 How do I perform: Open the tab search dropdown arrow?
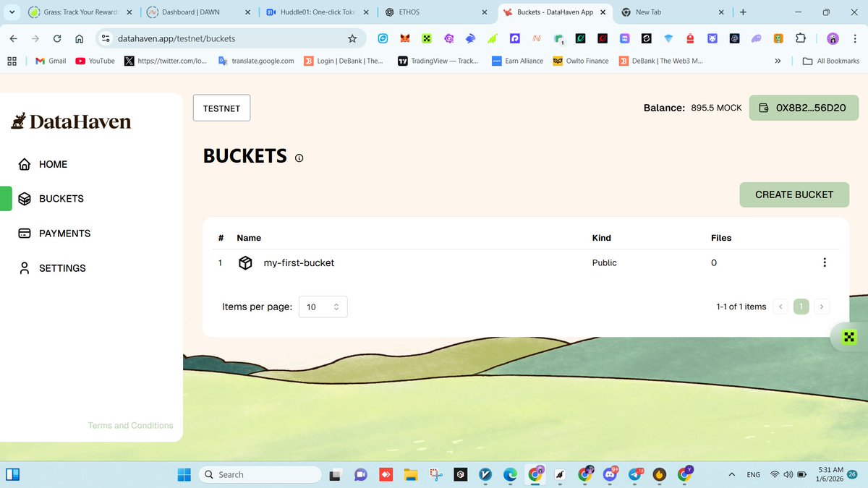(x=11, y=12)
